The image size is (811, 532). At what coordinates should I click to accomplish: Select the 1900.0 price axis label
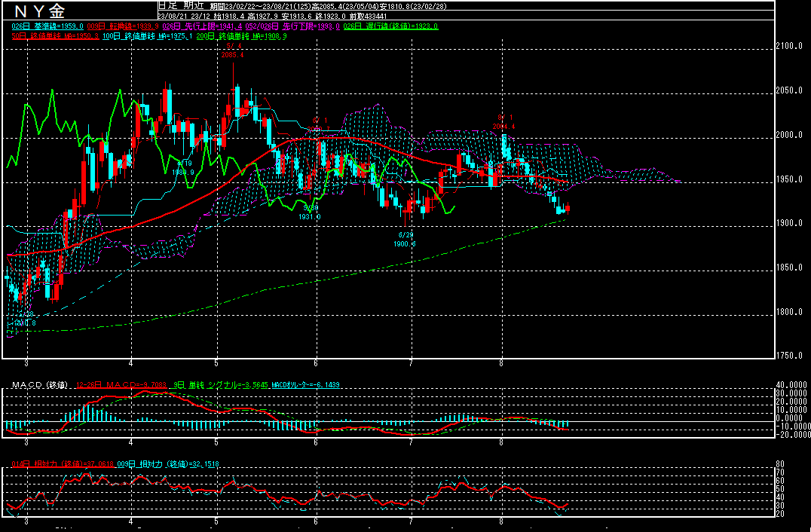tap(788, 223)
